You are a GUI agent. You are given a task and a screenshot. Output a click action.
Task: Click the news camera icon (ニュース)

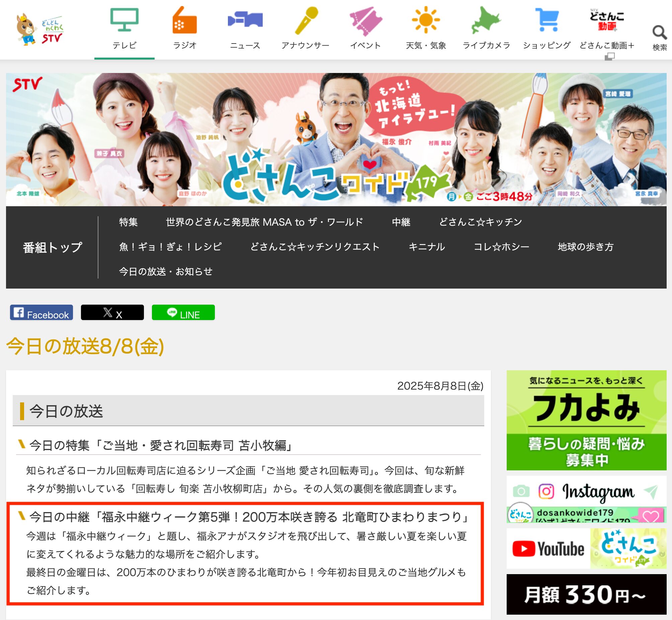pos(245,20)
